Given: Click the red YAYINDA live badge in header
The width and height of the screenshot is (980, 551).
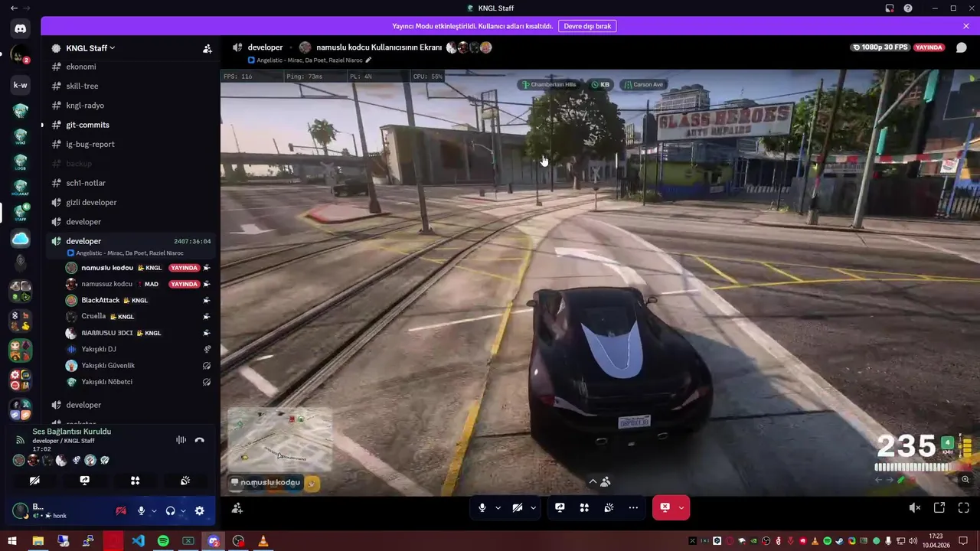Looking at the screenshot, I should 929,47.
